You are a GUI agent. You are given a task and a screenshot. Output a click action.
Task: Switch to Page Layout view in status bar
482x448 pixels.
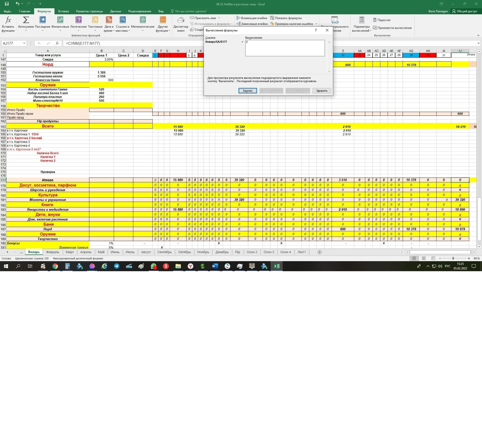click(424, 258)
